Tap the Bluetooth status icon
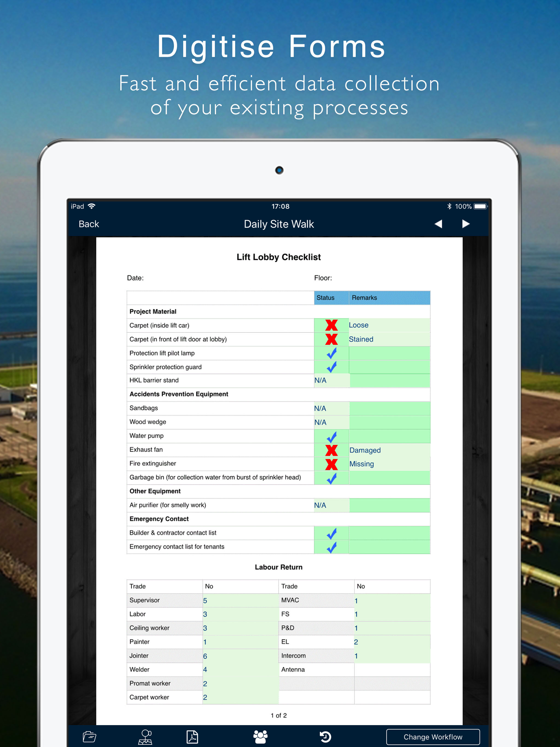Image resolution: width=560 pixels, height=747 pixels. pos(449,206)
